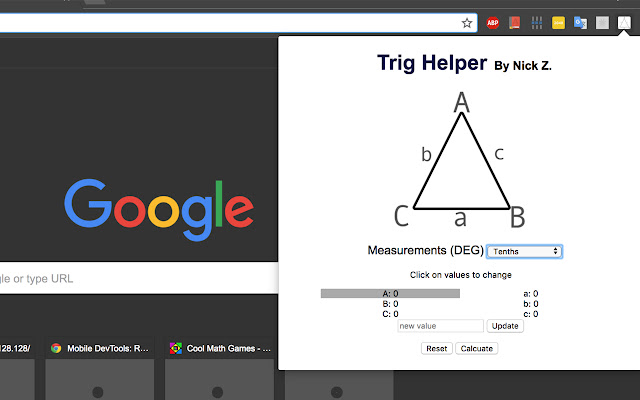
Task: Select the angle C: 0 value
Action: point(390,314)
